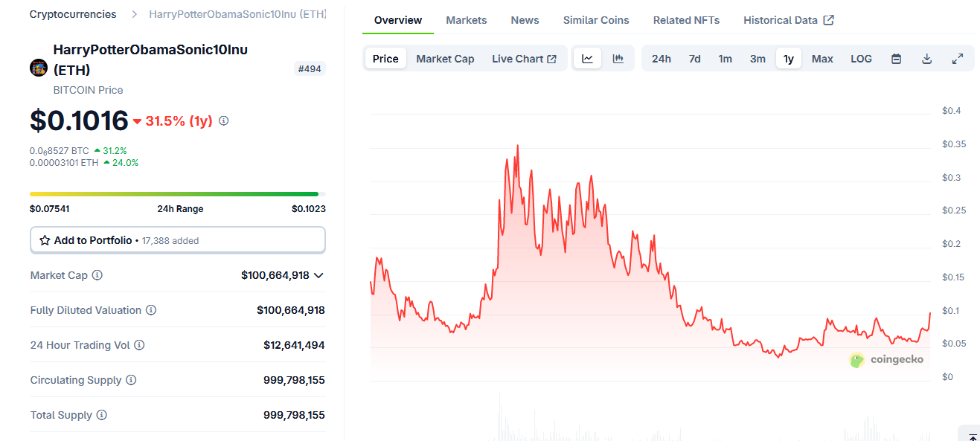
Task: Click the BTC price with 31.2% change
Action: pyautogui.click(x=78, y=150)
